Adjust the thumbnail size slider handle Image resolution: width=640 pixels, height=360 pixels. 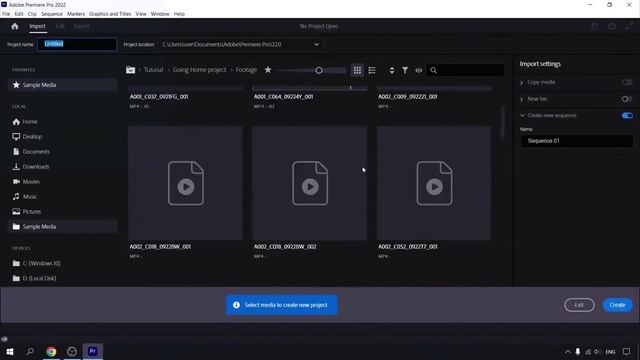click(319, 70)
